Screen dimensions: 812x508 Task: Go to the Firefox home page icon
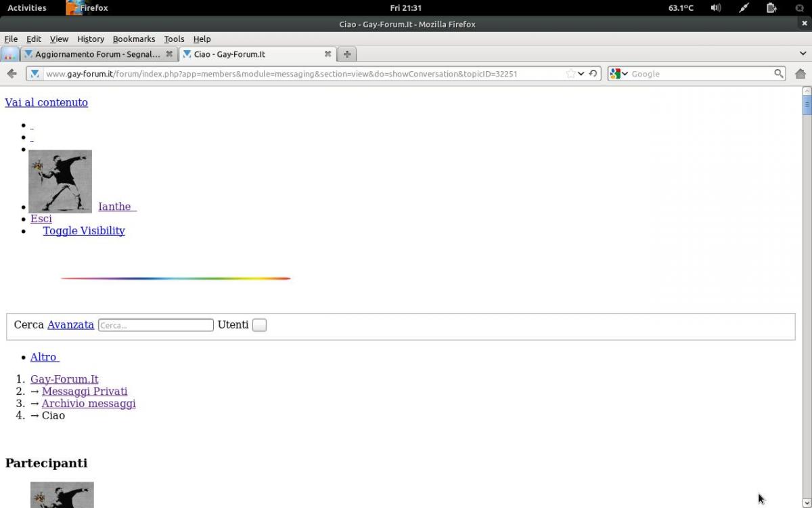[x=800, y=74]
